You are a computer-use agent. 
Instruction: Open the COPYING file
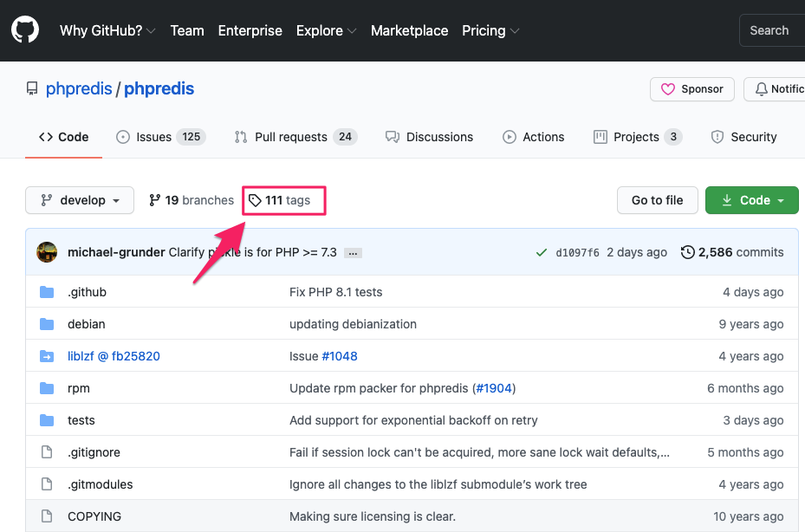click(x=94, y=516)
